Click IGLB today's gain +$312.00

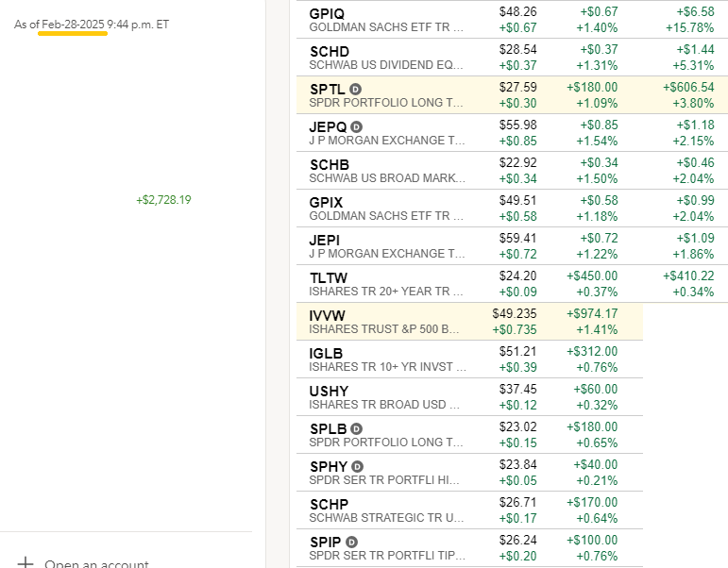coord(592,351)
